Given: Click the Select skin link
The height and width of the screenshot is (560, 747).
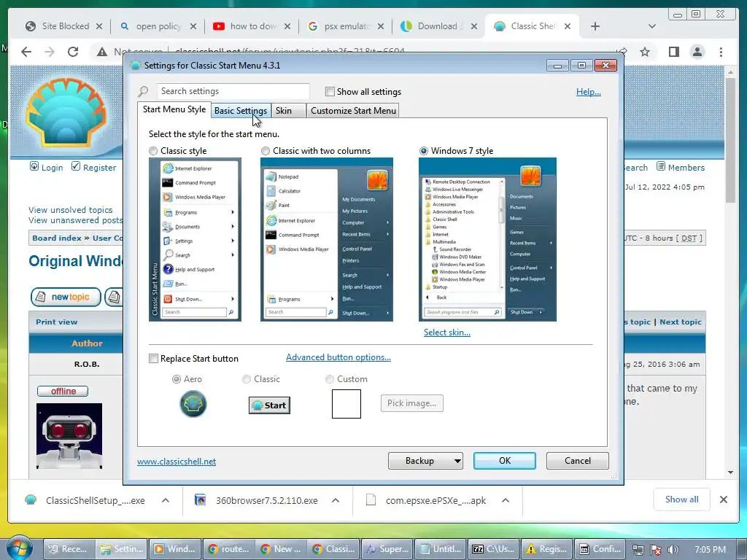Looking at the screenshot, I should point(447,332).
